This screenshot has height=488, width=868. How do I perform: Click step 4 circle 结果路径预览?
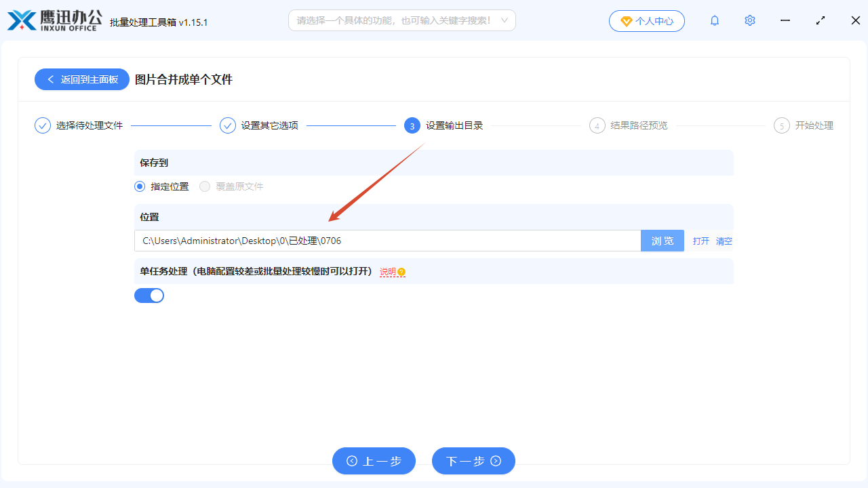pyautogui.click(x=597, y=125)
